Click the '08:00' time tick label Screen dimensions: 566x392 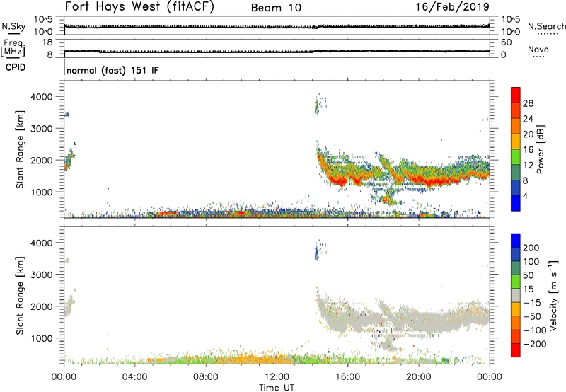[x=206, y=377]
